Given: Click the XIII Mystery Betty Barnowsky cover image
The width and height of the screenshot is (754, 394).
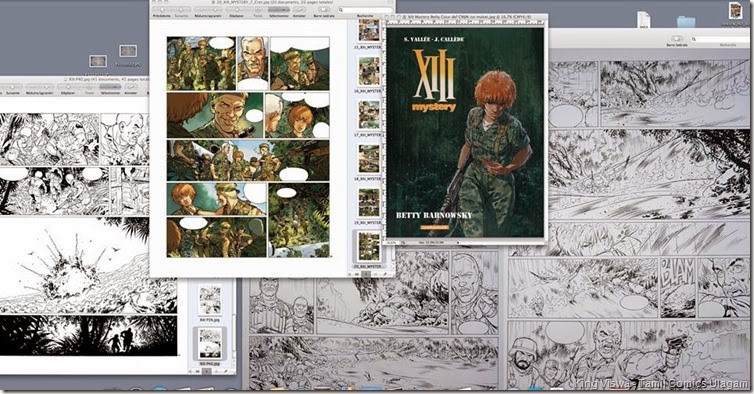Looking at the screenshot, I should coord(465,132).
